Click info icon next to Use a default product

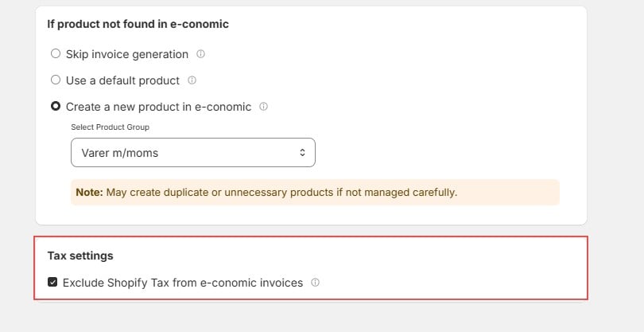coord(192,80)
